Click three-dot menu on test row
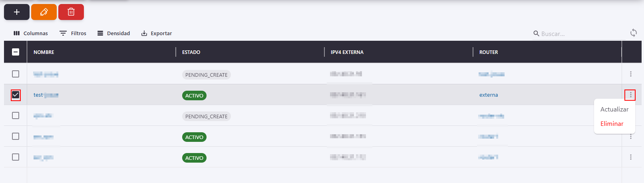The width and height of the screenshot is (644, 183). tap(630, 95)
